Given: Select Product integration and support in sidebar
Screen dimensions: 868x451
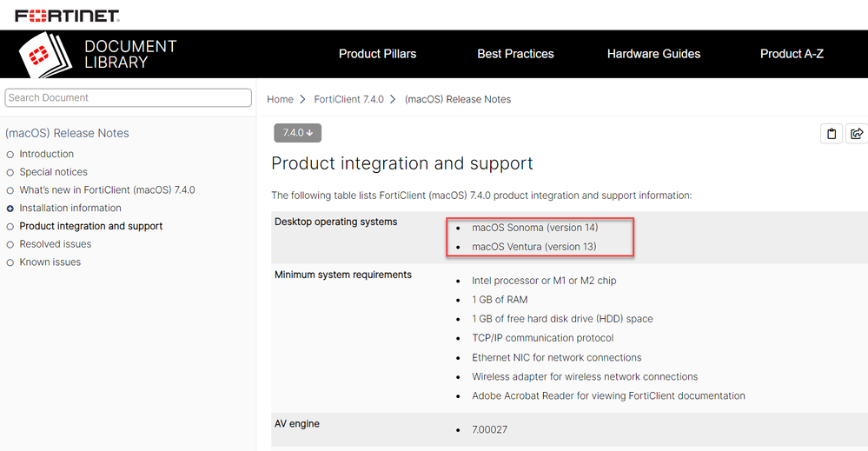Looking at the screenshot, I should (x=91, y=226).
